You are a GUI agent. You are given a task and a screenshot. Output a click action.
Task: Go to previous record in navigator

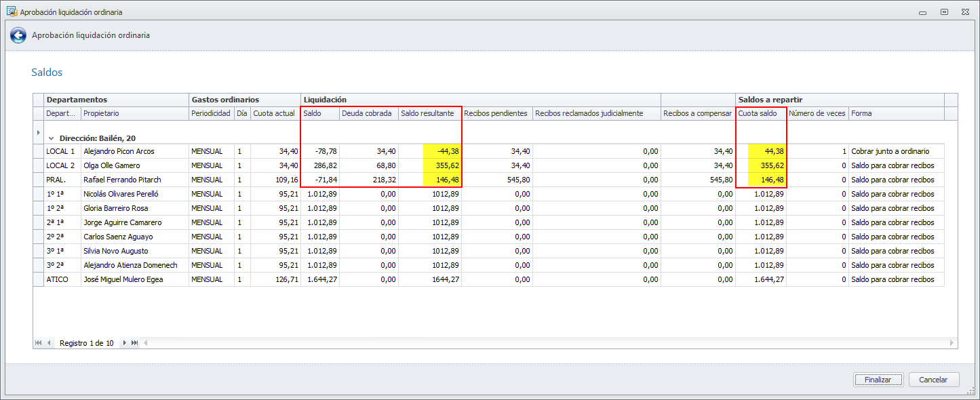pyautogui.click(x=48, y=343)
